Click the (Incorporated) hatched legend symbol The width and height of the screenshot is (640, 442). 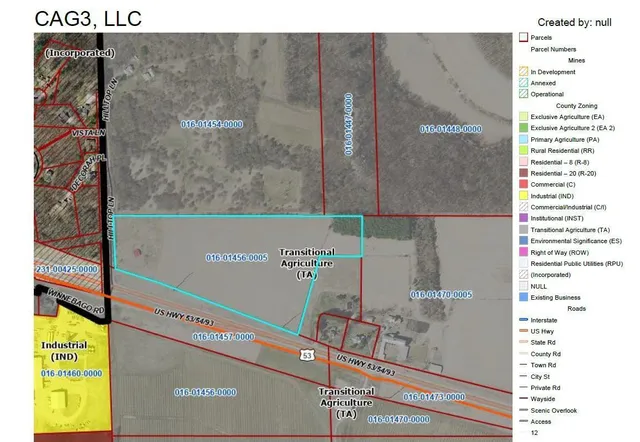pos(522,274)
